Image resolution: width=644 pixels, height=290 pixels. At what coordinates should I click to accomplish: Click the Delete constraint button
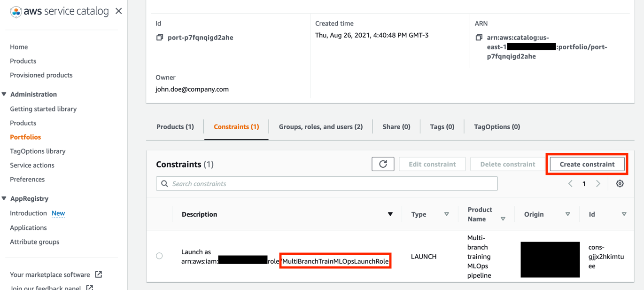click(508, 164)
